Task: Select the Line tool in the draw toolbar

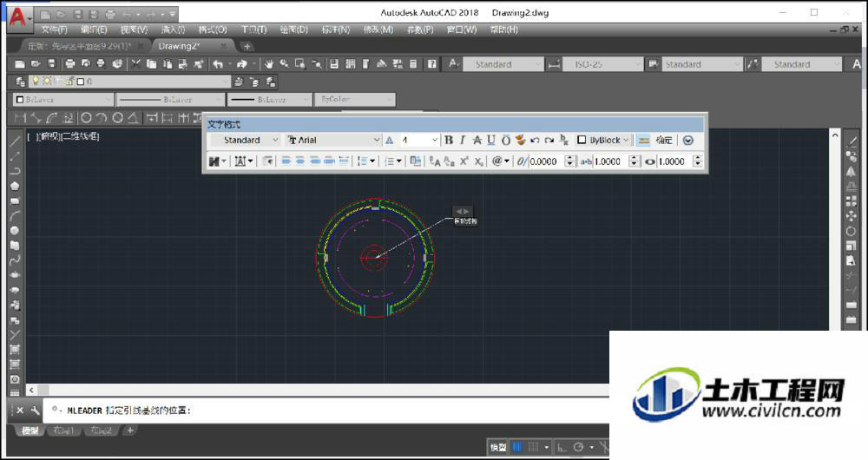Action: pos(15,141)
